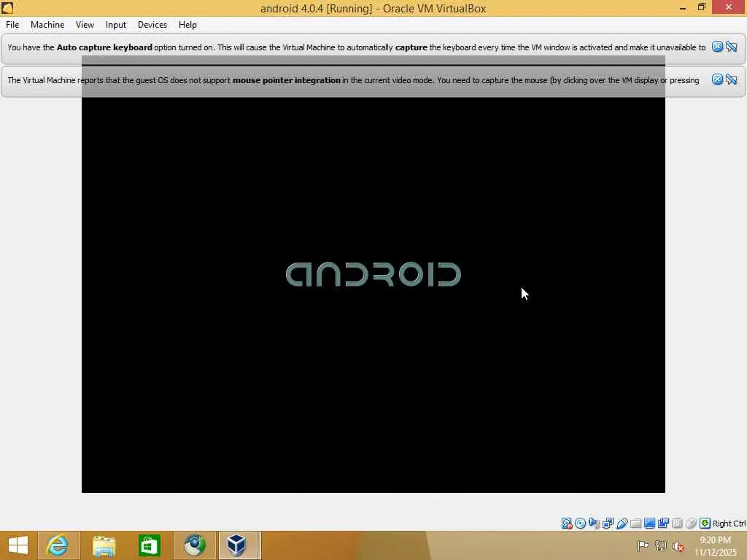The height and width of the screenshot is (560, 747).
Task: Open the Input menu
Action: coord(116,25)
